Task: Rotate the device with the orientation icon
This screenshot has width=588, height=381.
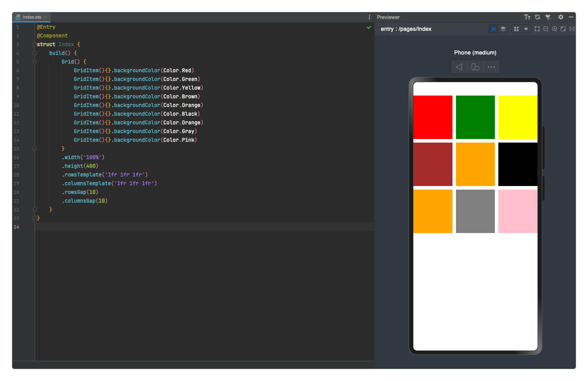Action: click(x=475, y=67)
